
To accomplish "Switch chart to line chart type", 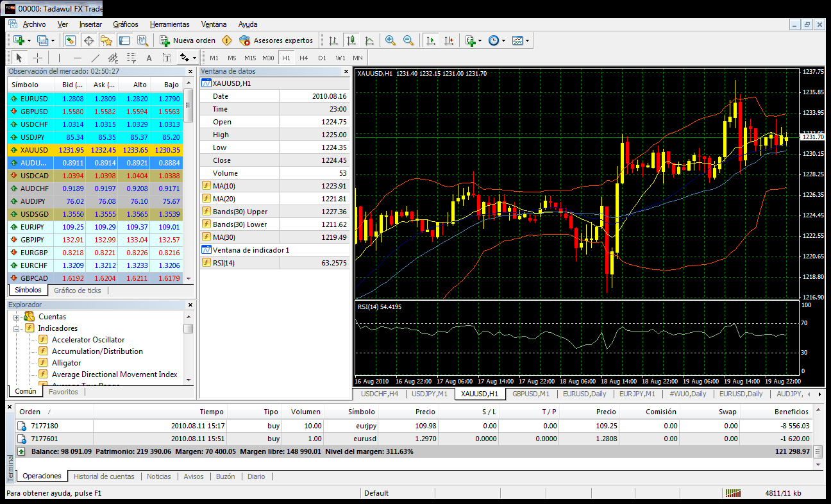I will [369, 40].
